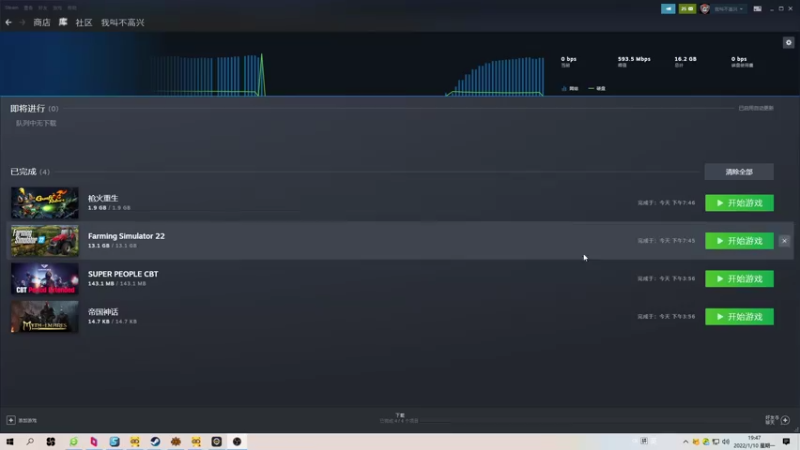
Task: Click the Farming Simulator 22 thumbnail
Action: [x=45, y=241]
